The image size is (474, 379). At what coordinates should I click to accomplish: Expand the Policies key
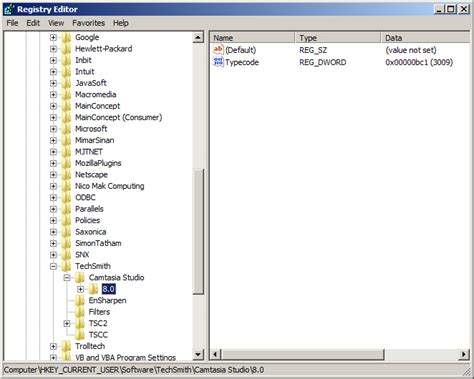[53, 220]
